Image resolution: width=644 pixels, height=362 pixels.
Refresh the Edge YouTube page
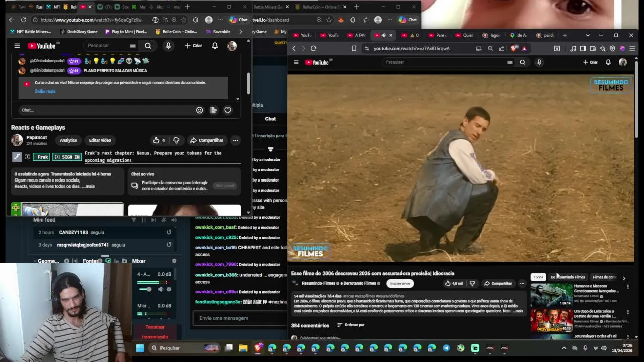pos(23,20)
